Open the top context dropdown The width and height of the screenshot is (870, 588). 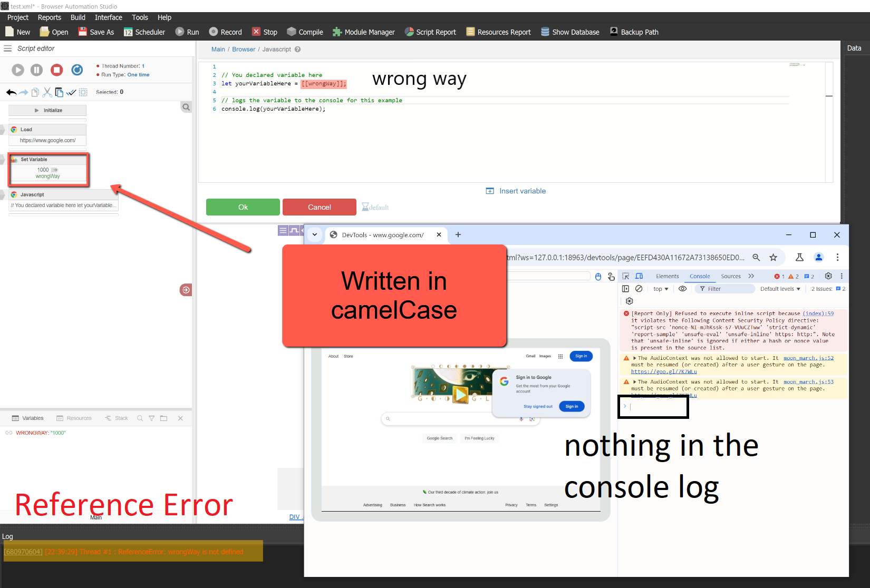660,289
